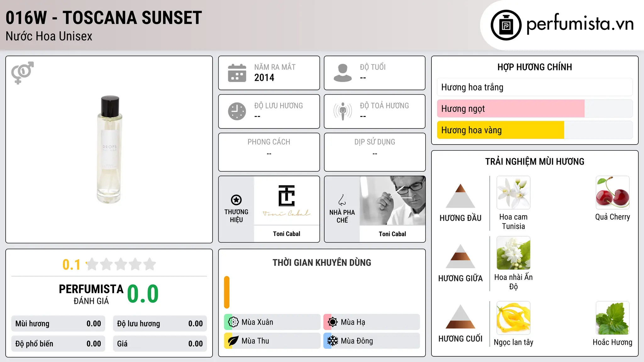Viewport: 644px width, 362px height.
Task: Click the Mùi hương score row
Action: (58, 324)
